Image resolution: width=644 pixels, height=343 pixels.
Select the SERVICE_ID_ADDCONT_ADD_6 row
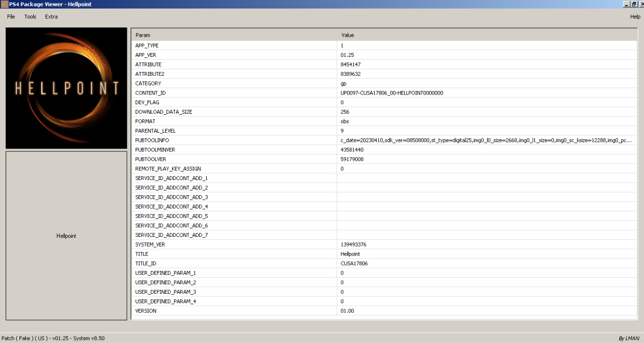(x=384, y=226)
